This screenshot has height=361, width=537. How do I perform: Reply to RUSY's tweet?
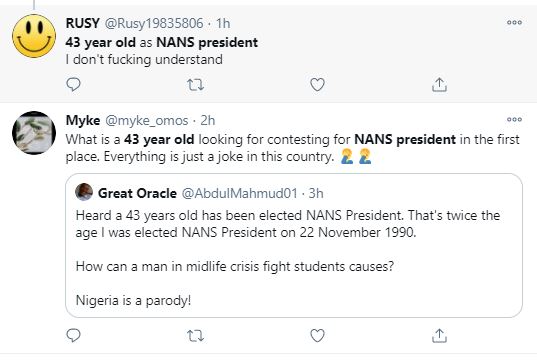pyautogui.click(x=73, y=84)
